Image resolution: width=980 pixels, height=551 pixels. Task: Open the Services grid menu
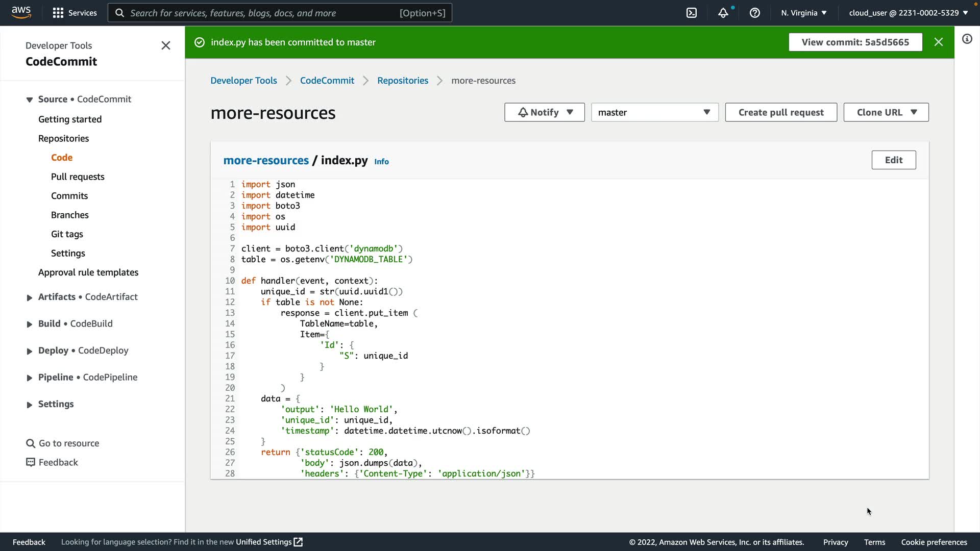click(75, 13)
